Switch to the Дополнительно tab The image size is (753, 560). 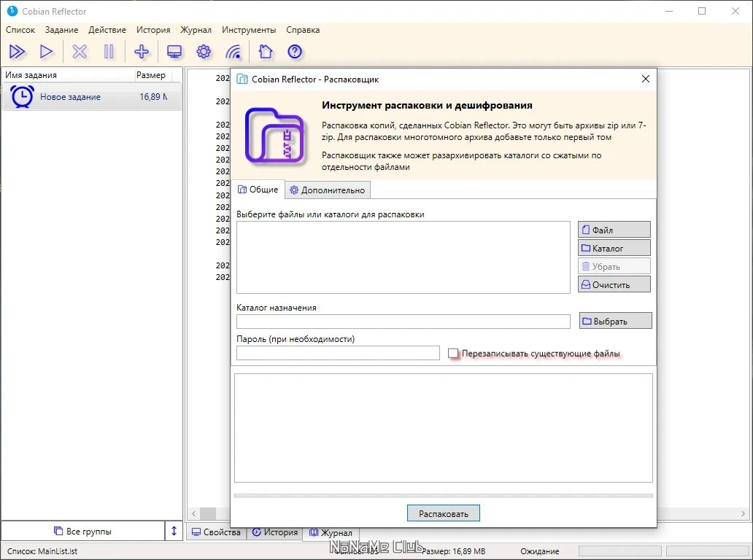tap(328, 190)
